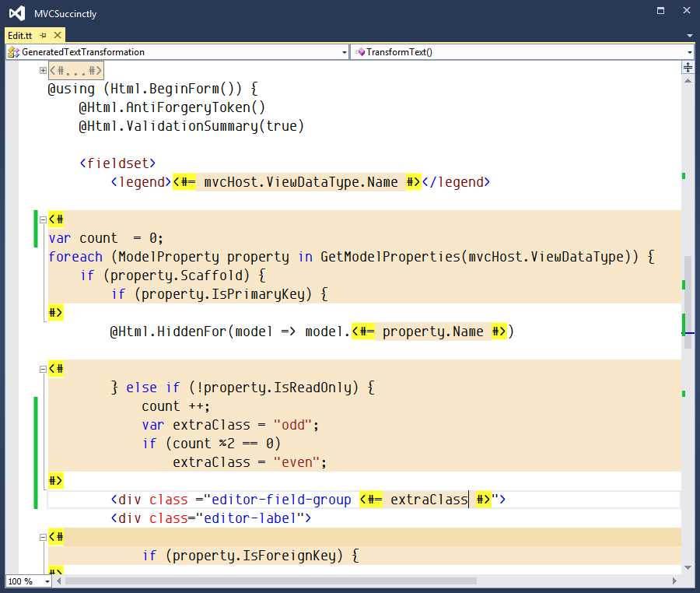Open the 100 % zoom dropdown
The height and width of the screenshot is (593, 700).
(47, 581)
